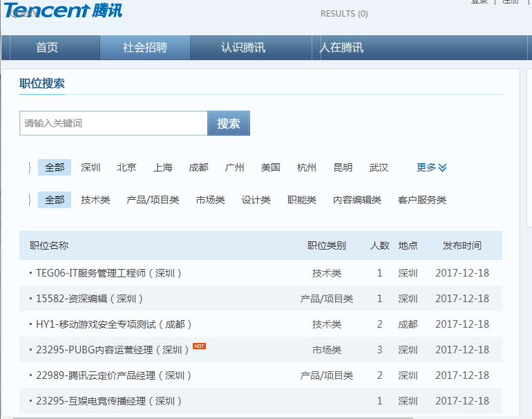Open the 首页 navigation tab

[x=47, y=47]
